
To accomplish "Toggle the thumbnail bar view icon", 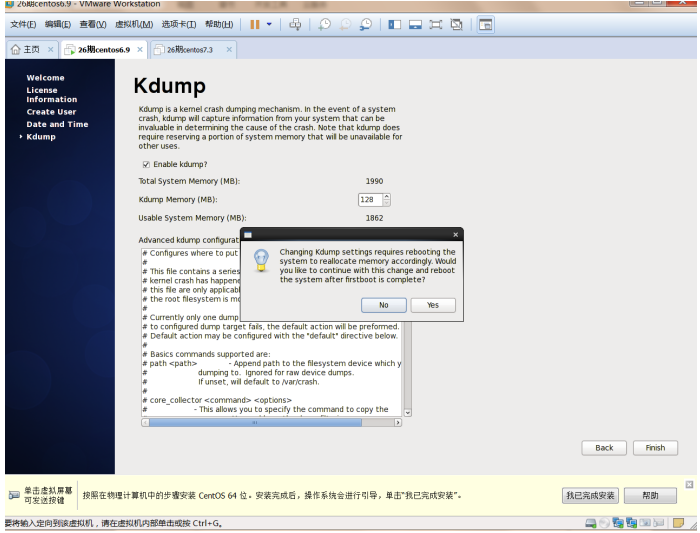I will point(415,25).
